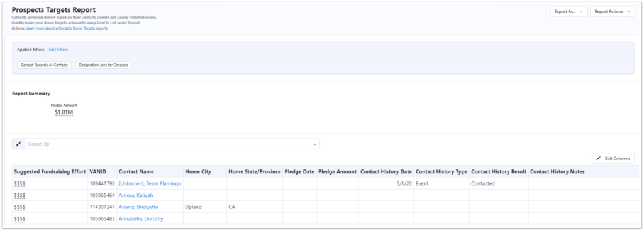Viewport: 644px width, 231px height.
Task: Click the $$$$ effort in Ananiz, Bridgette row
Action: (19, 207)
